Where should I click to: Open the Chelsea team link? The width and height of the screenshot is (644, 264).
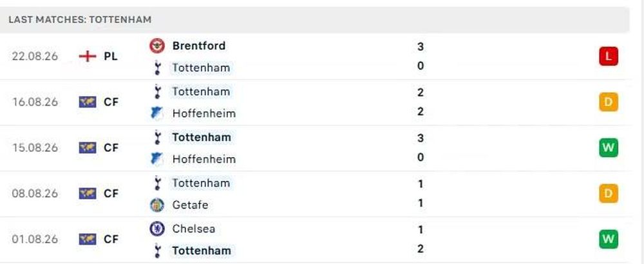click(x=193, y=229)
